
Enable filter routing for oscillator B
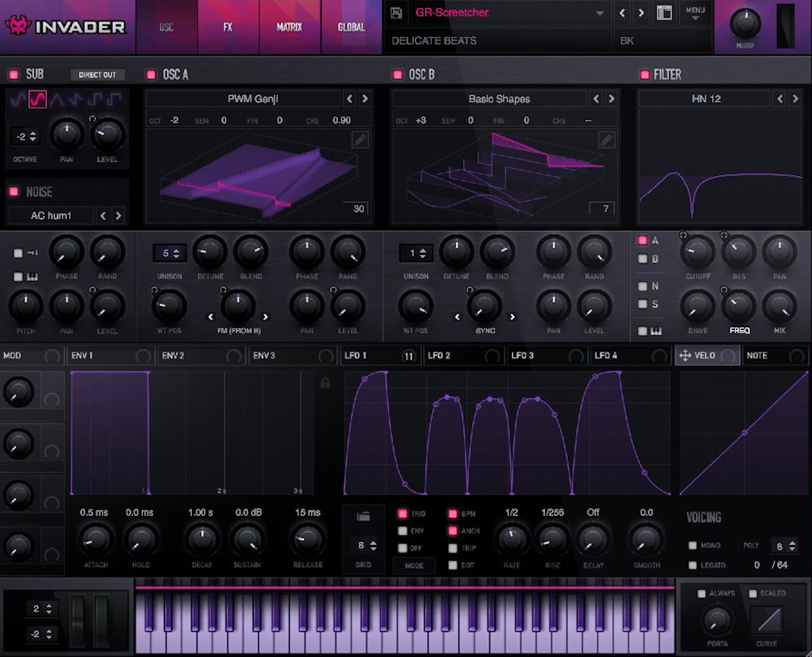tap(642, 259)
